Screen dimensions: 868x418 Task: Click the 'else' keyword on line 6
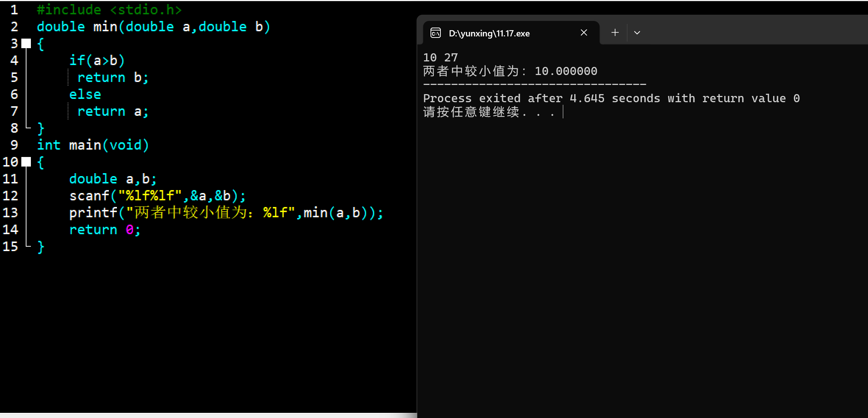tap(85, 94)
